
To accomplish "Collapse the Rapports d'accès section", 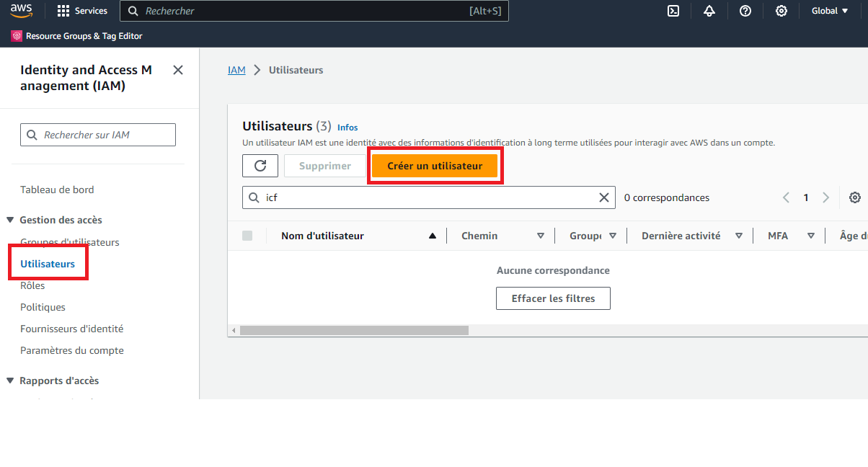I will point(10,381).
